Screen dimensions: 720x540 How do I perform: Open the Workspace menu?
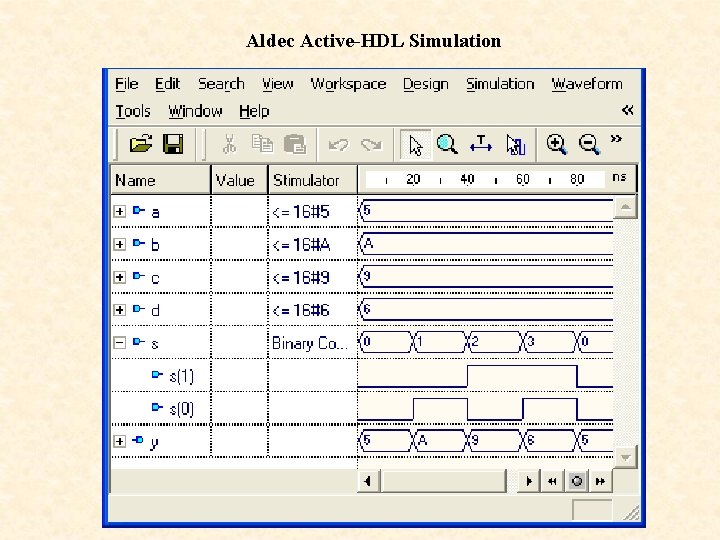tap(349, 84)
